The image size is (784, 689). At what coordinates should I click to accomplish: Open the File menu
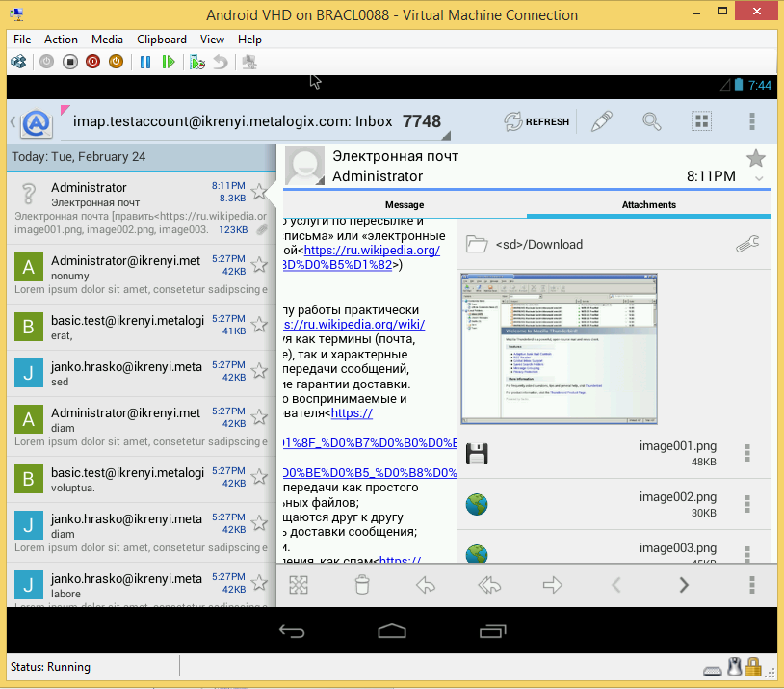coord(22,40)
